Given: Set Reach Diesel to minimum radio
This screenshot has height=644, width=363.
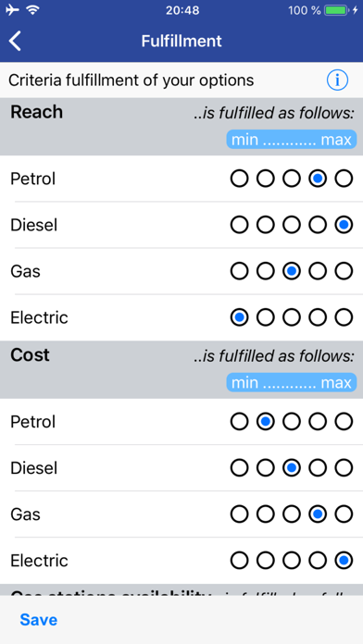Looking at the screenshot, I should tap(239, 225).
